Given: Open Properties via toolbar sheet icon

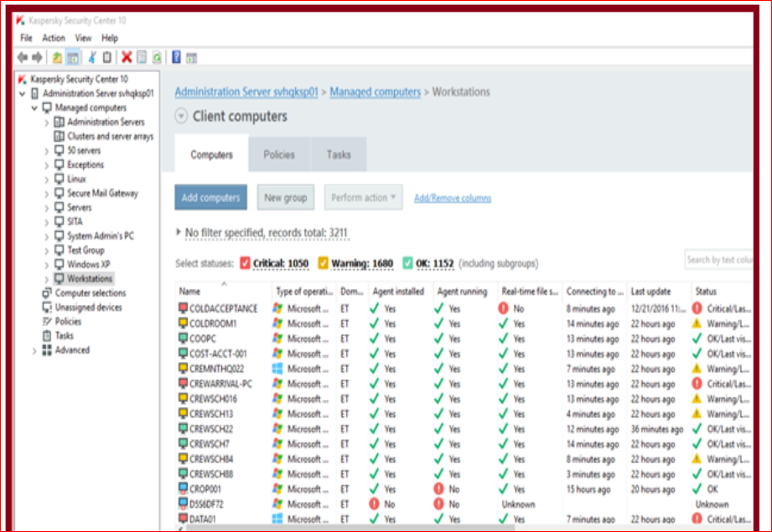Looking at the screenshot, I should click(142, 58).
